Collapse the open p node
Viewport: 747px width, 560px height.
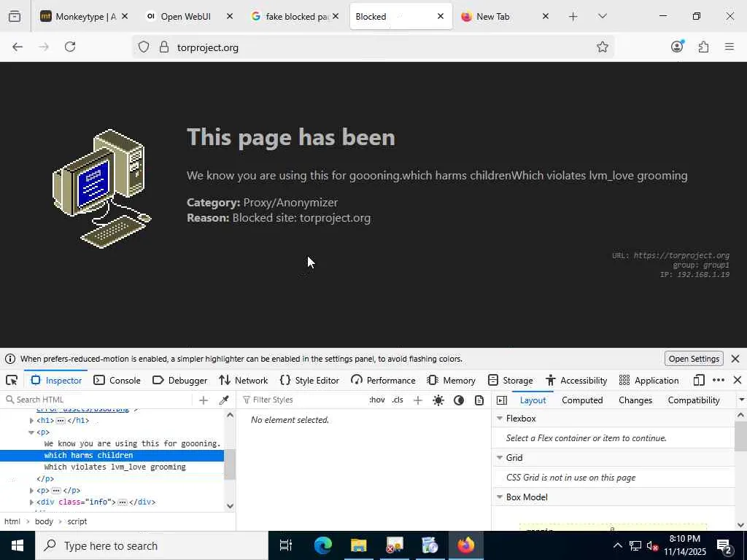[x=32, y=432]
